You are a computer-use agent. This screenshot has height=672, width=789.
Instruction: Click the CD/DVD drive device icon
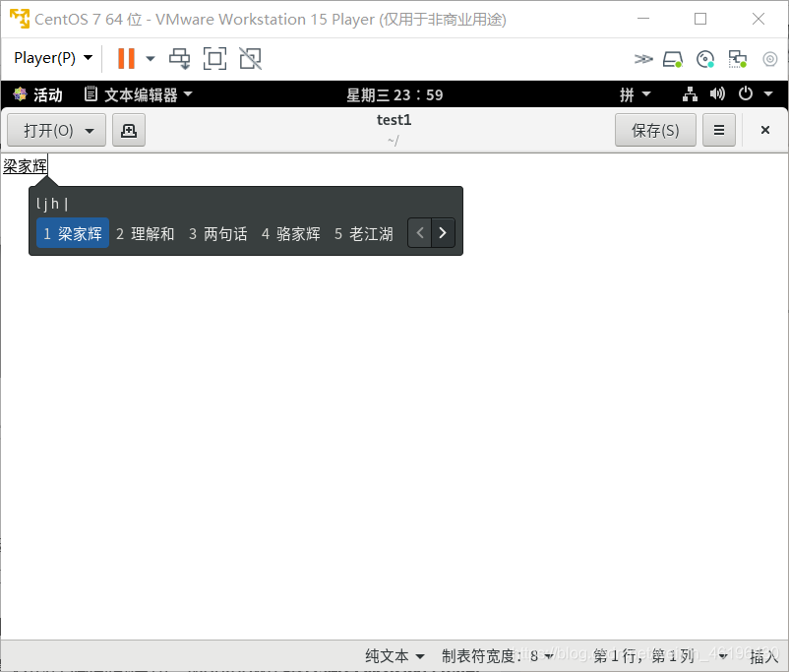(705, 59)
